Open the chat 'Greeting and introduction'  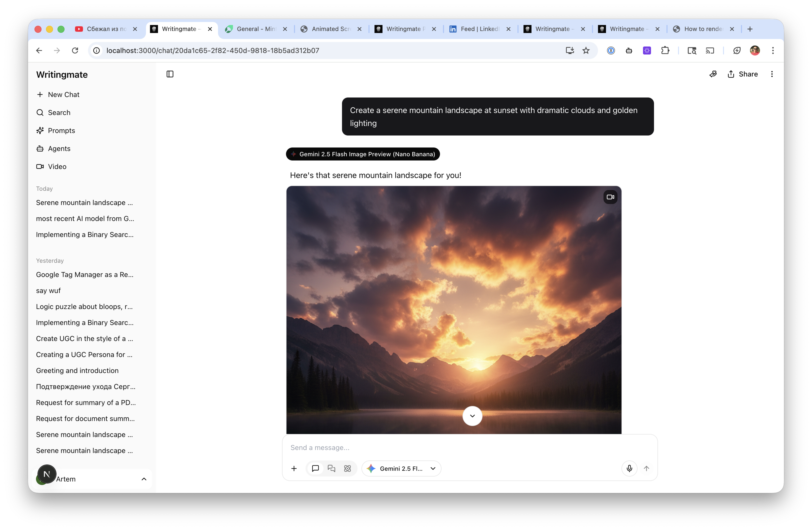point(77,370)
